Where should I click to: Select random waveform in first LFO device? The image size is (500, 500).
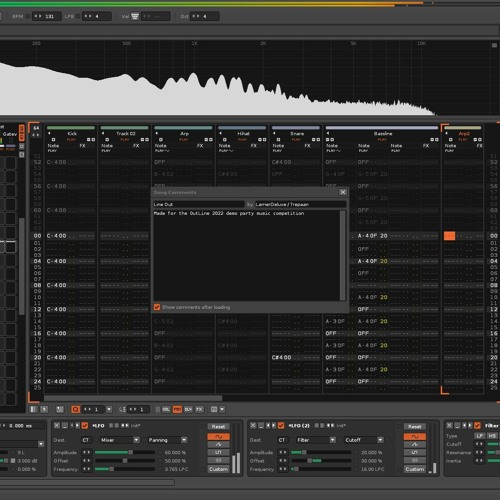[x=218, y=460]
